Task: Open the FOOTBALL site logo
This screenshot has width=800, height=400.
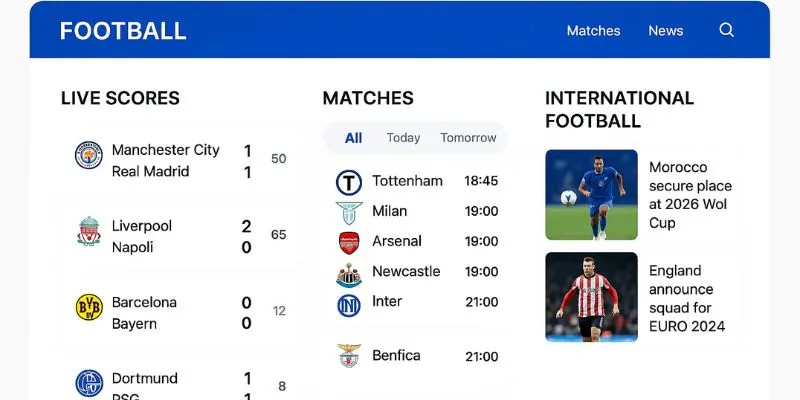Action: coord(123,31)
